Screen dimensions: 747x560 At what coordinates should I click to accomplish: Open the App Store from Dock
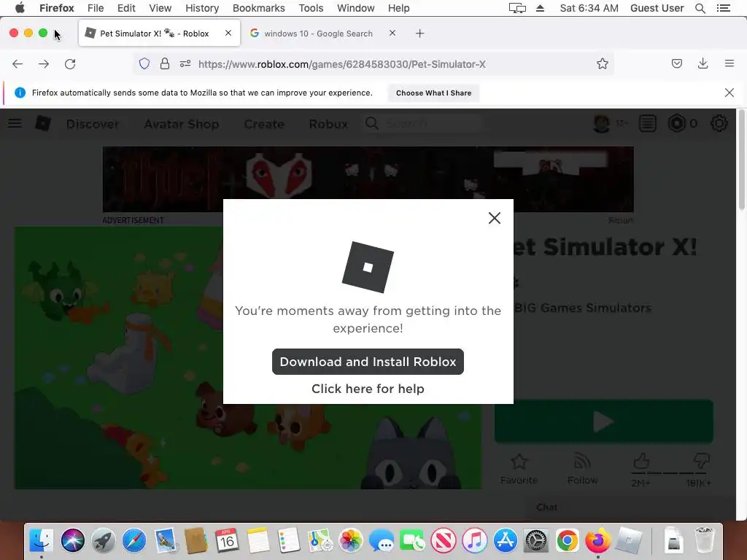(506, 541)
